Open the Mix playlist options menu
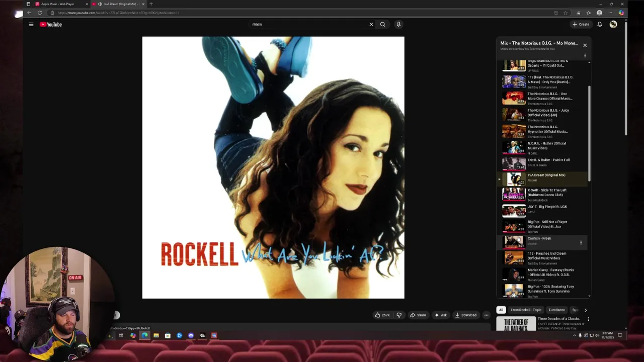644x362 pixels. point(585,55)
